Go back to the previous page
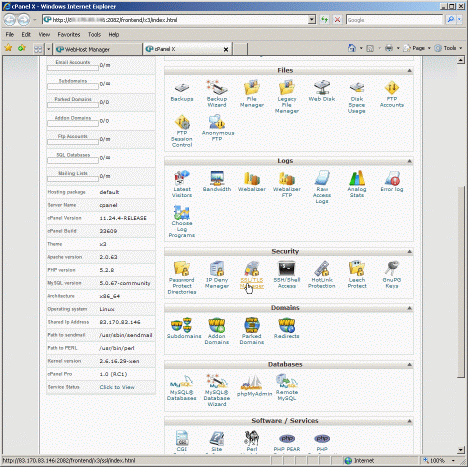 (10, 20)
